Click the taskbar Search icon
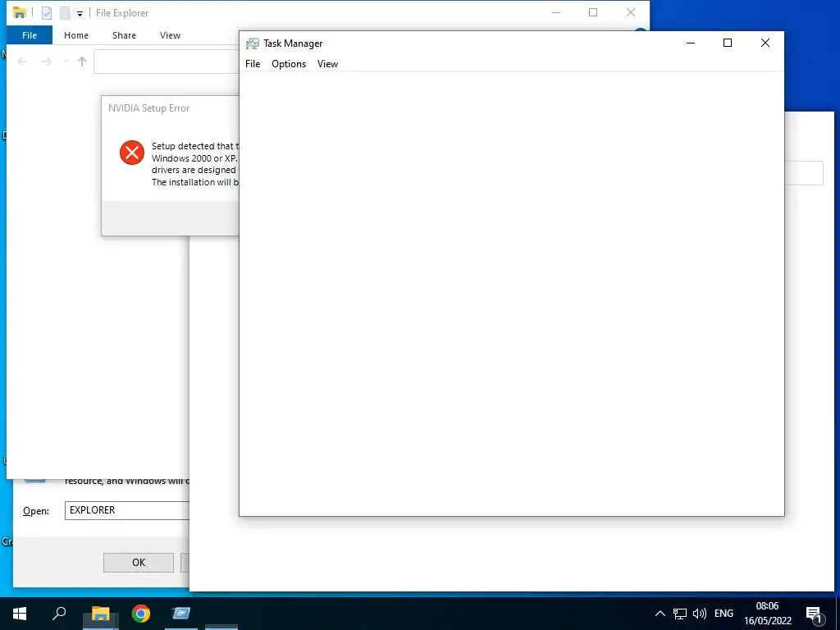The image size is (840, 630). (59, 614)
